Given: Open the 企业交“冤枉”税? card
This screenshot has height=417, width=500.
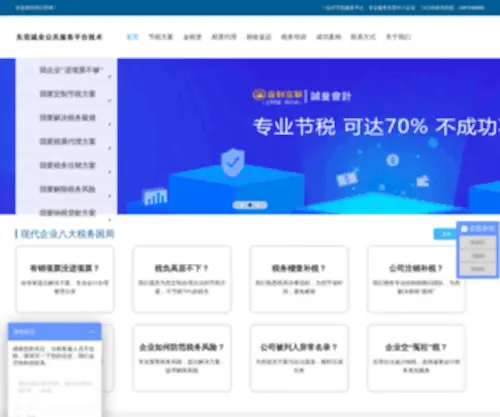Looking at the screenshot, I should pos(416,358).
